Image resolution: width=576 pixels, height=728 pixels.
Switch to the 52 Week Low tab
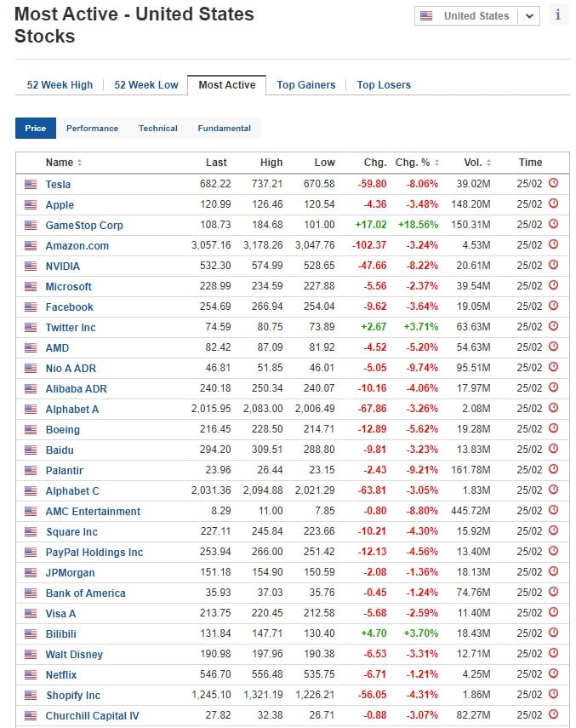146,85
